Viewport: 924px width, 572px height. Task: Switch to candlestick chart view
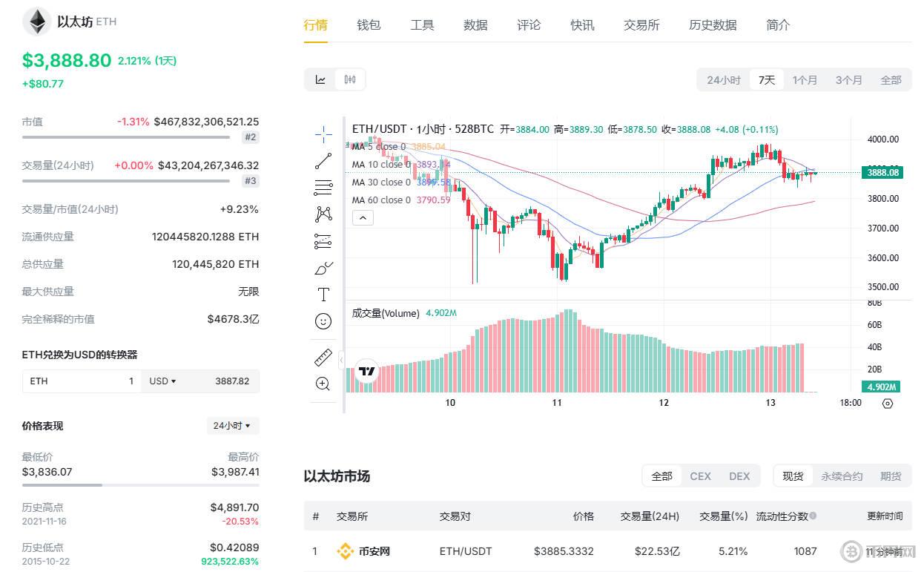pyautogui.click(x=350, y=79)
